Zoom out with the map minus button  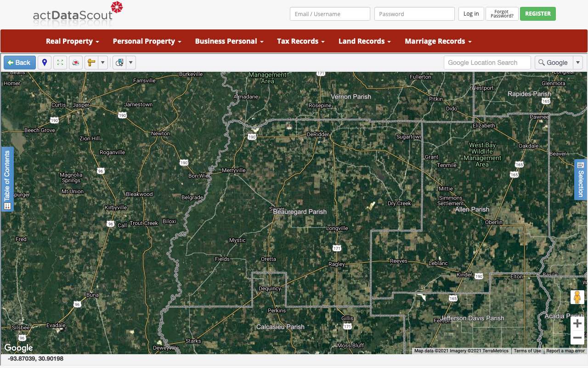point(577,338)
